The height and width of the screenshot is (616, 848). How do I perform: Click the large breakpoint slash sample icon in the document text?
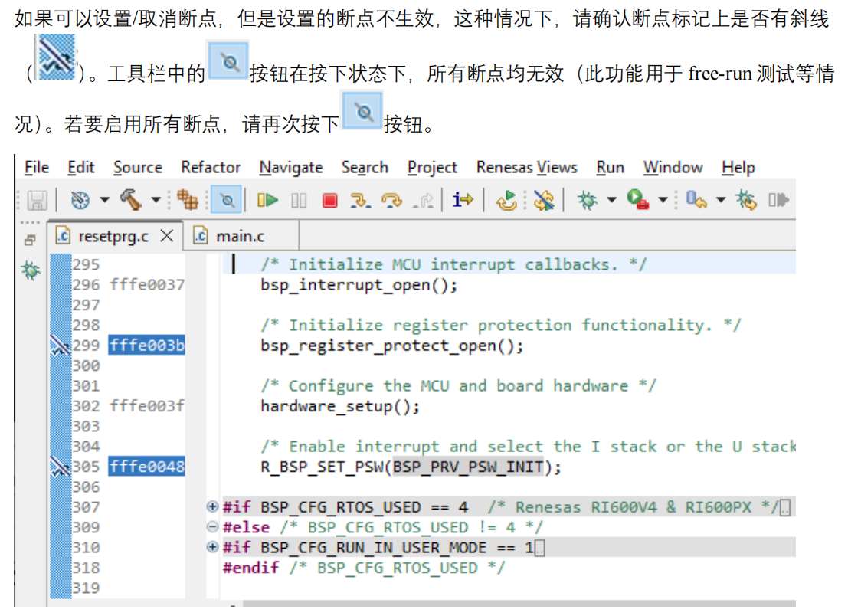55,57
